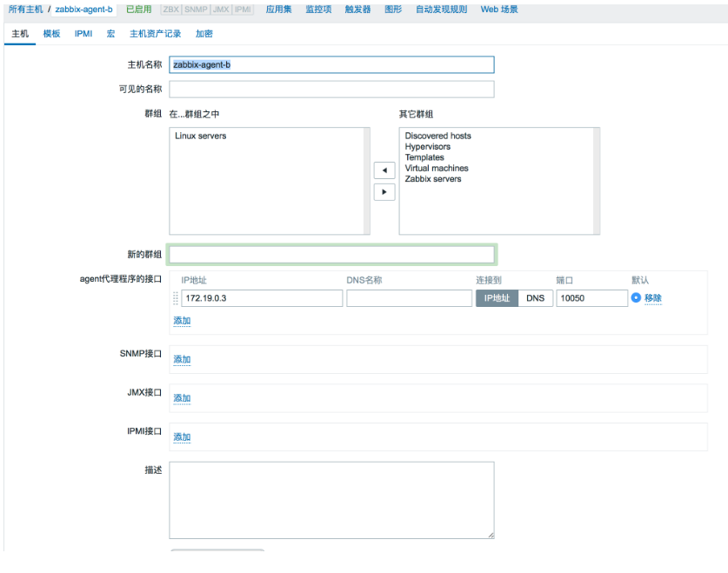Click the port field showing 10050
728x573 pixels.
point(592,298)
